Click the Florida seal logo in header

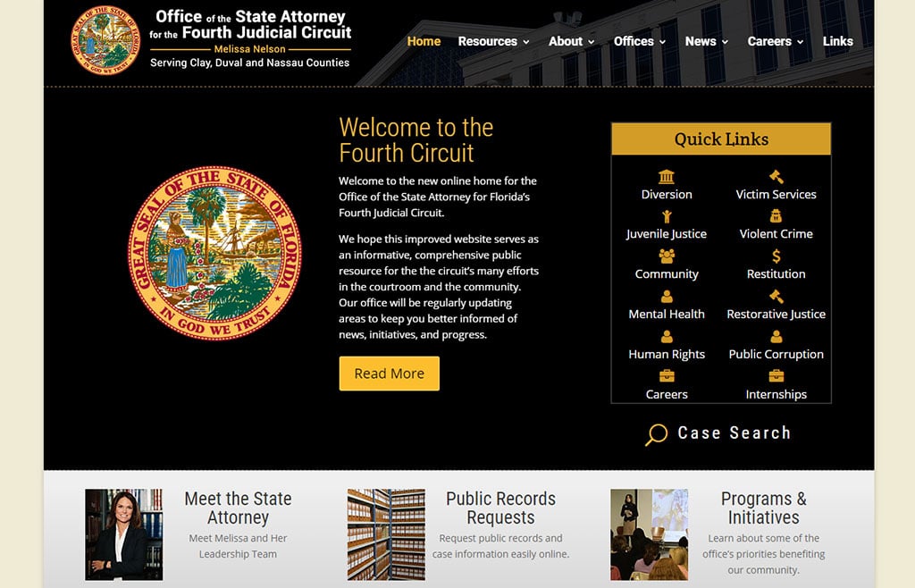click(x=105, y=40)
